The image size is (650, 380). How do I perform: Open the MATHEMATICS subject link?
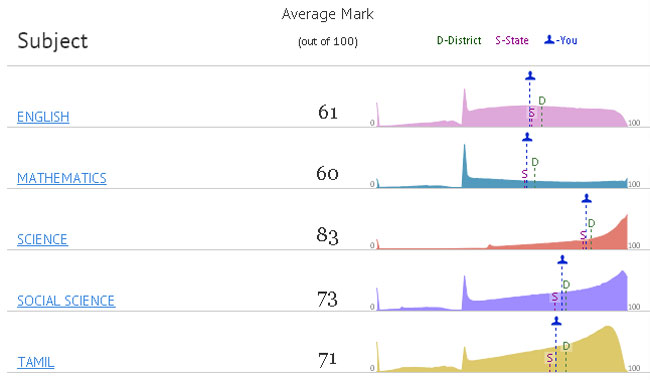click(x=62, y=178)
